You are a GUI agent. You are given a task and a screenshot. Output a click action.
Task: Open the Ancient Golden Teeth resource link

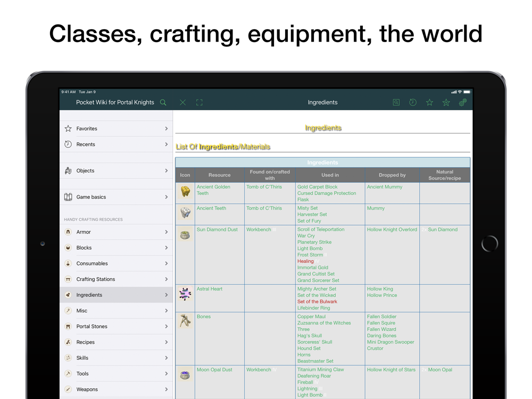(x=213, y=190)
